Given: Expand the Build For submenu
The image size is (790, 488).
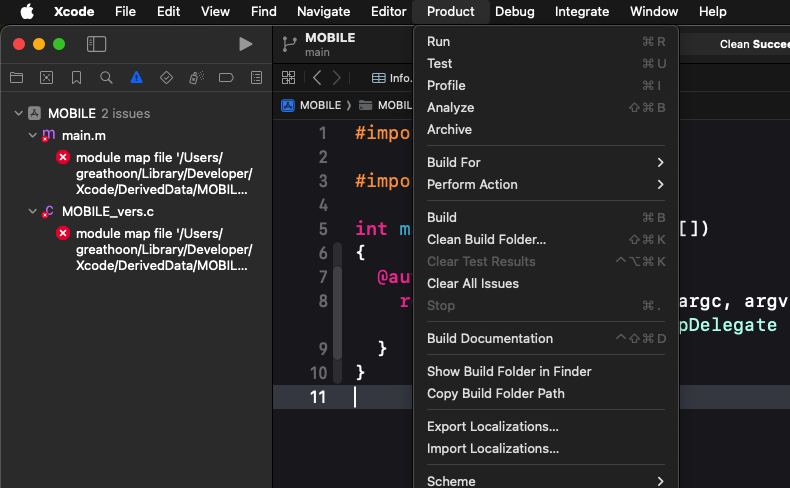Looking at the screenshot, I should [546, 162].
